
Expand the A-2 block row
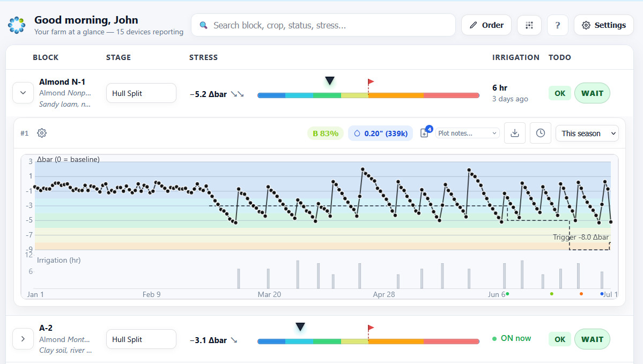pos(23,339)
